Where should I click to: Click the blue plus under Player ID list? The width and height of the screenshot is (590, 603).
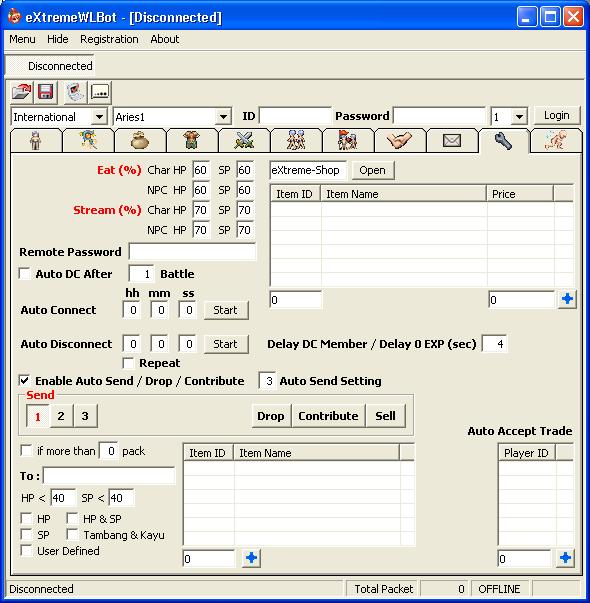(x=565, y=558)
